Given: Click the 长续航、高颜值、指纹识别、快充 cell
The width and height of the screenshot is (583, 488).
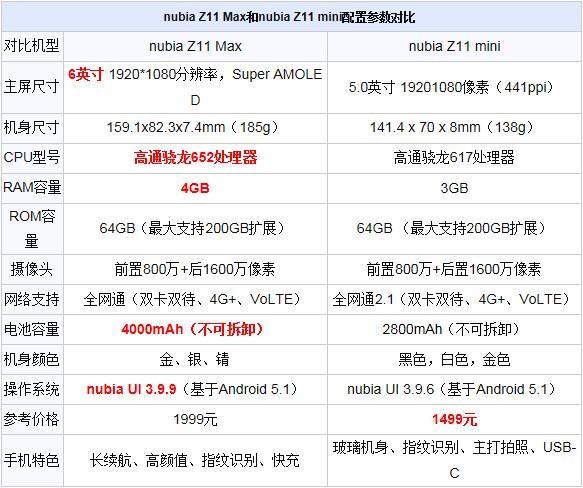Looking at the screenshot, I should coord(195,460).
